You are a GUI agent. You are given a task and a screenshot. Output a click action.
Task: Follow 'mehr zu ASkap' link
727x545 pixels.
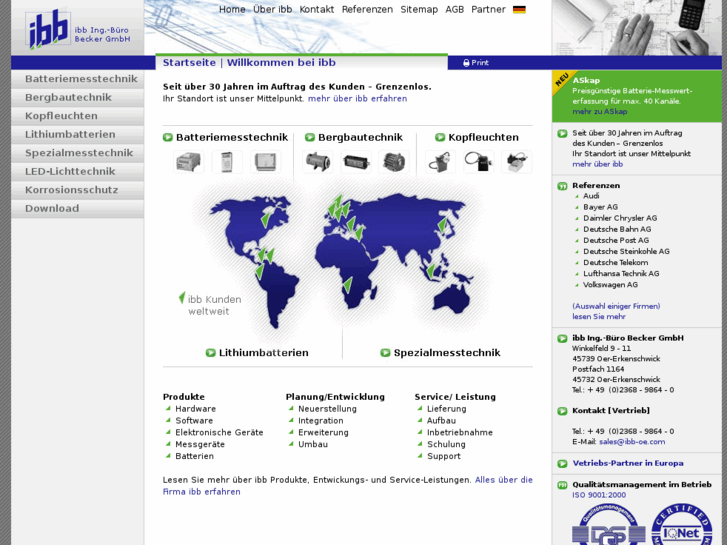(x=599, y=112)
